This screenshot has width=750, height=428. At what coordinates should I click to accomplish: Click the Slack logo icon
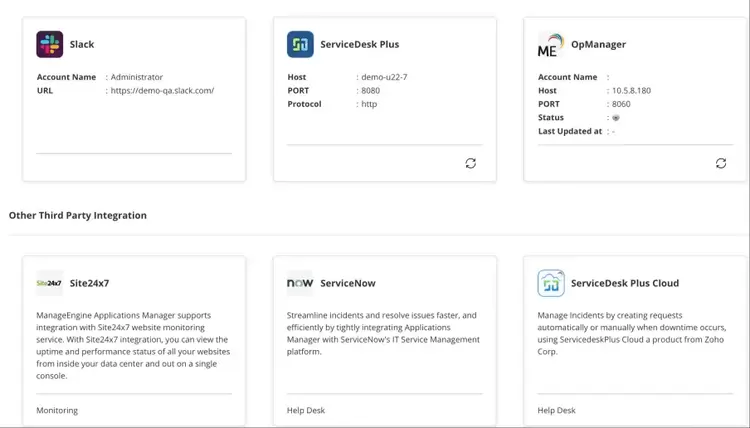tap(50, 44)
